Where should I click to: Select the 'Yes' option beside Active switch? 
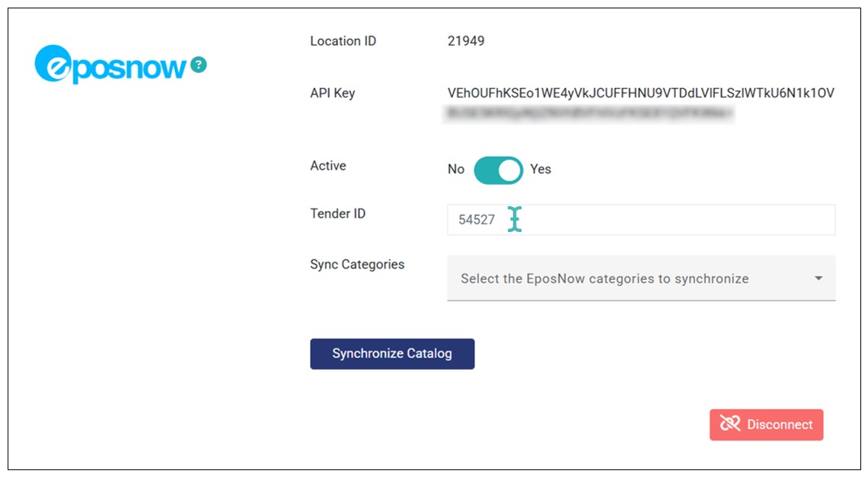click(x=541, y=170)
